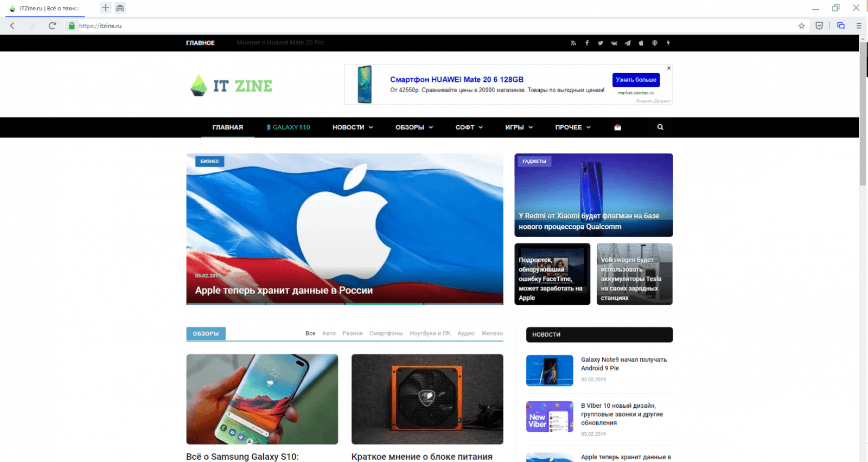Click the red-white icon in the nav bar
The height and width of the screenshot is (462, 868).
click(617, 127)
